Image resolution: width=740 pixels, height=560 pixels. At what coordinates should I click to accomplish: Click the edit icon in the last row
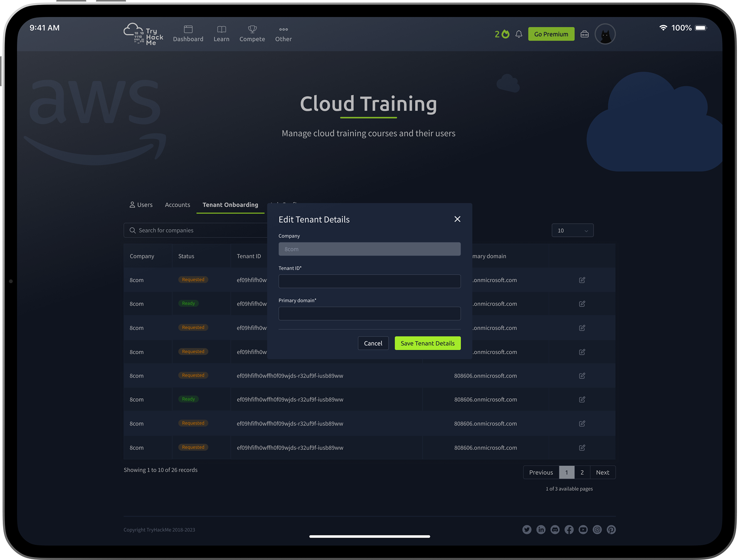[x=582, y=448]
